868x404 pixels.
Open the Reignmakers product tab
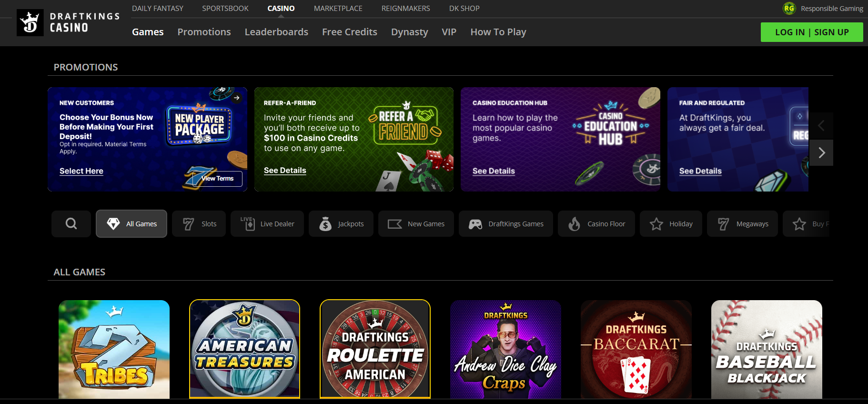(x=406, y=9)
